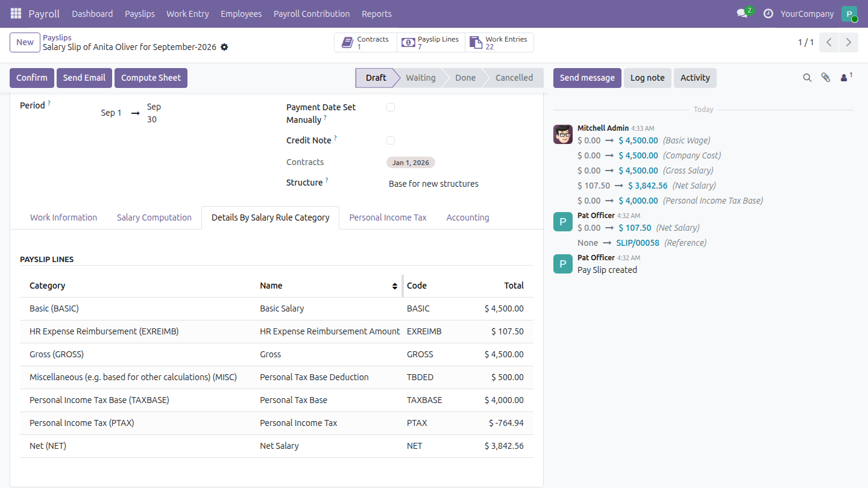
Task: Open the apps grid menu icon
Action: pos(16,13)
